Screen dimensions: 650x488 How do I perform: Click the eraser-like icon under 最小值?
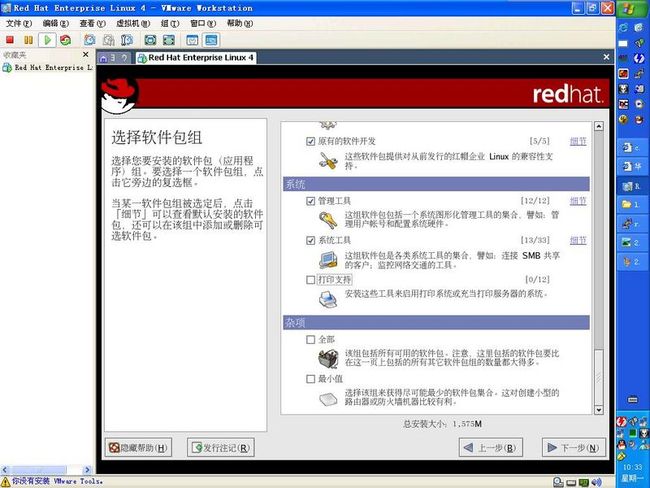(x=328, y=399)
